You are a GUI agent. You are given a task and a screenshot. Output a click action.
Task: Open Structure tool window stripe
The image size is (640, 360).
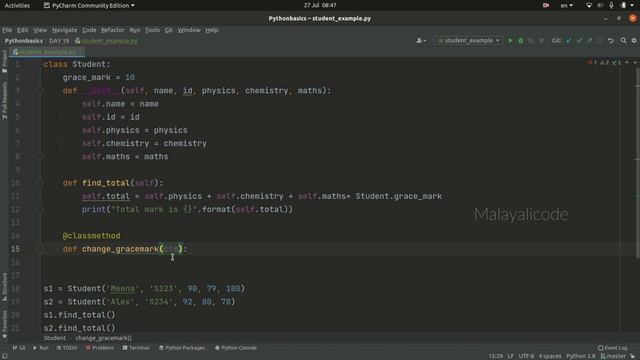pyautogui.click(x=4, y=287)
